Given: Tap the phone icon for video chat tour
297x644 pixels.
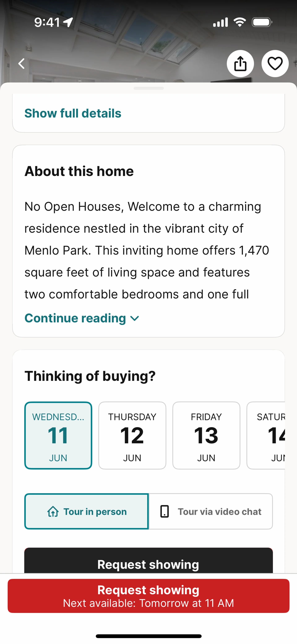Looking at the screenshot, I should [164, 511].
